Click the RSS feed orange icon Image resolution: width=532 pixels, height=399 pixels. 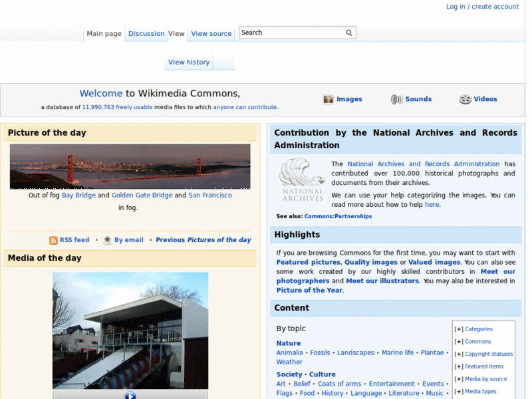click(x=53, y=240)
